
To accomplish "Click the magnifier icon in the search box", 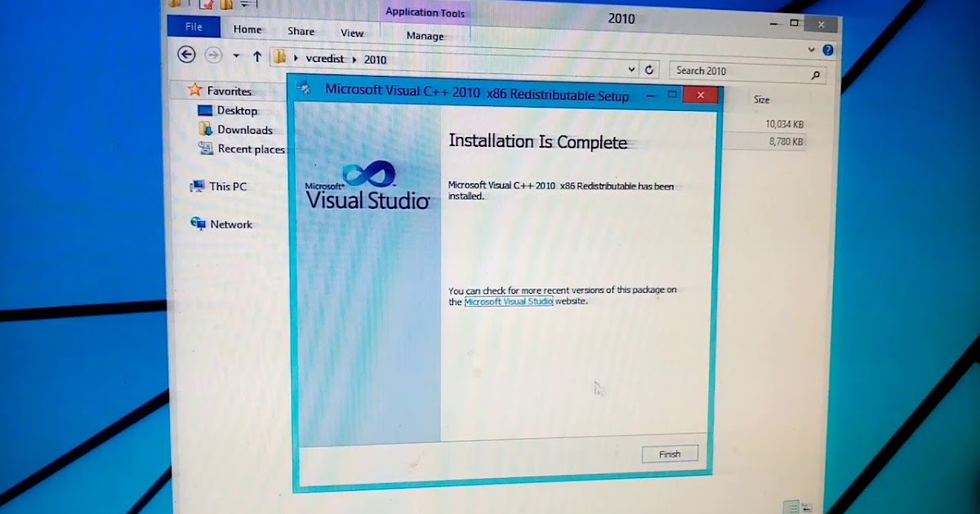I will tap(815, 75).
